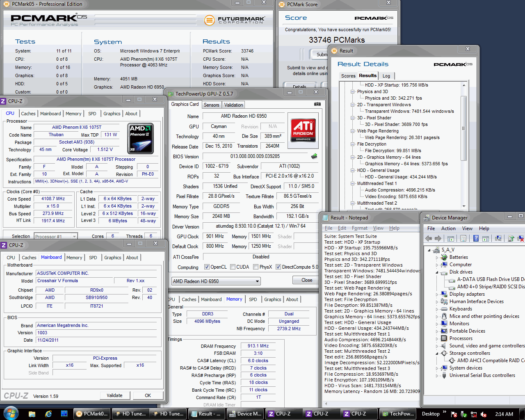
Task: Expand System devices node
Action: coord(437,368)
